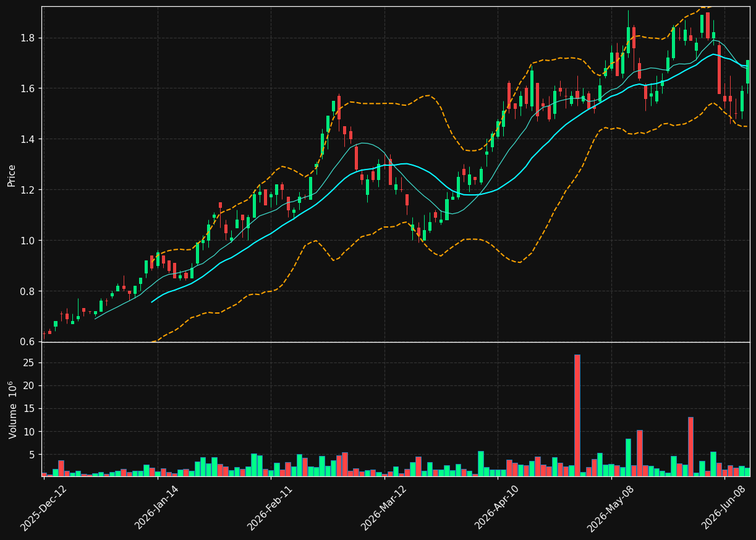
Task: Click the red volume bar reaching 13
Action: (x=690, y=447)
